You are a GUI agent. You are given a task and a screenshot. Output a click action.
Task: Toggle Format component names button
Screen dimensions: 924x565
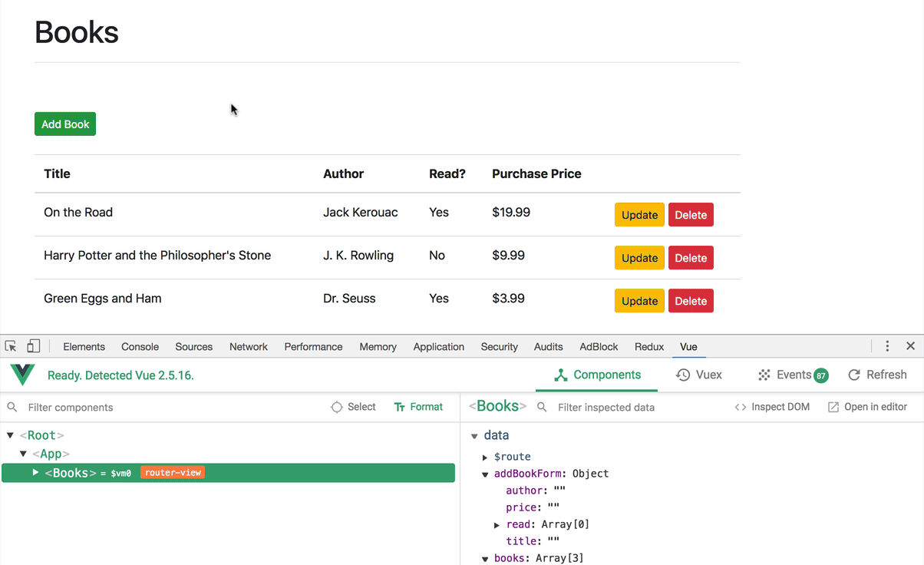[x=418, y=407]
